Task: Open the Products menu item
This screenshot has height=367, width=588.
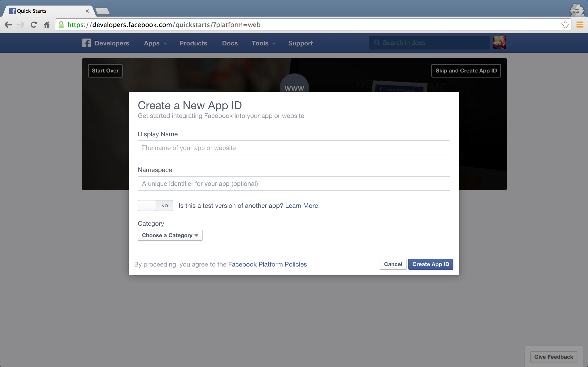Action: click(x=193, y=43)
